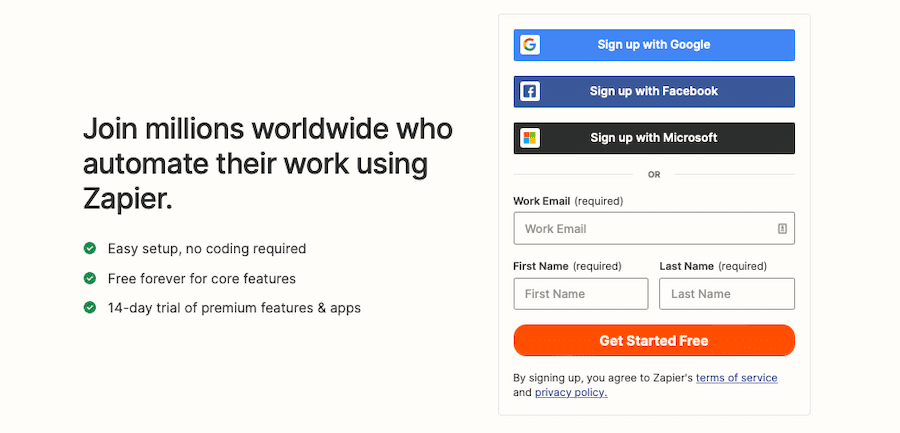Click the green checkmark beside Easy setup

(90, 248)
